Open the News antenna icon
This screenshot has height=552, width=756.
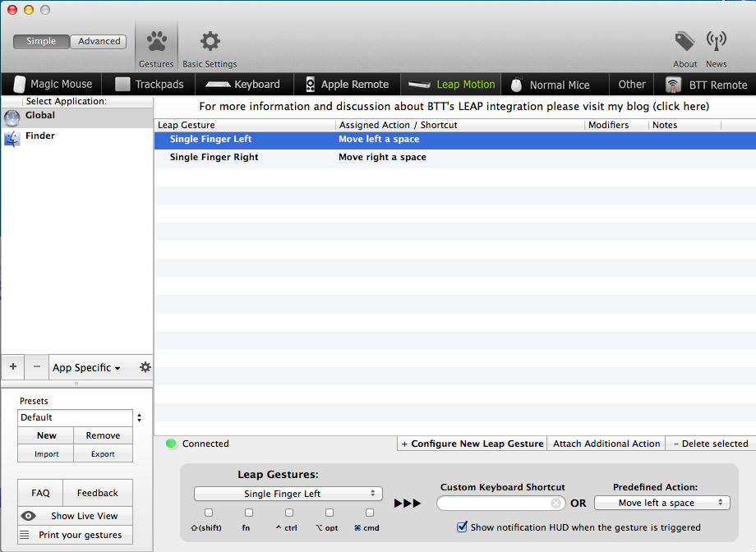717,43
